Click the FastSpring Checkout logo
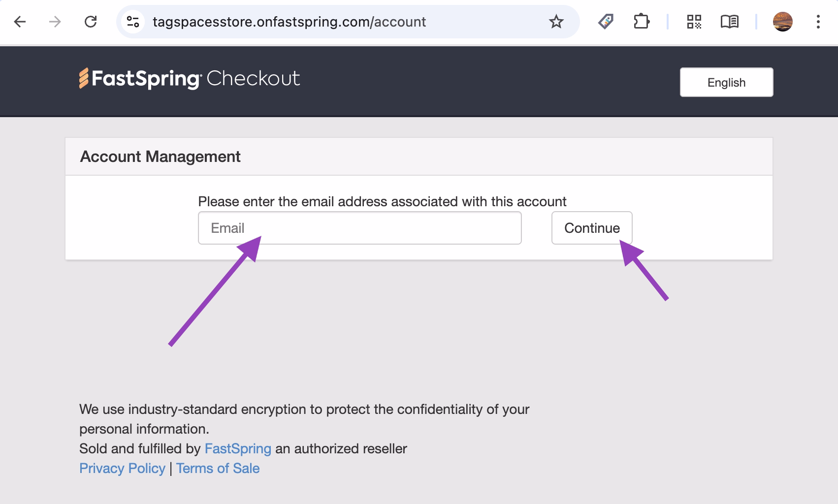 click(x=190, y=79)
